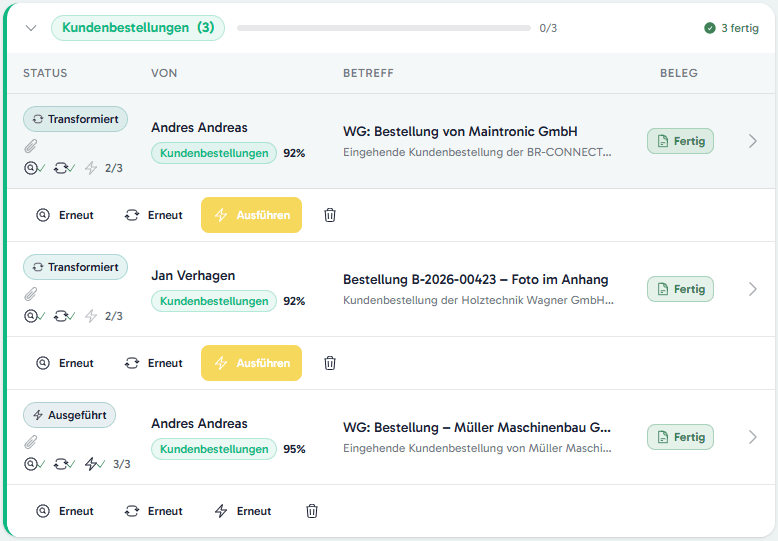Viewport: 778px width, 541px height.
Task: Click transform check icon in Maintronic row
Action: tap(64, 168)
